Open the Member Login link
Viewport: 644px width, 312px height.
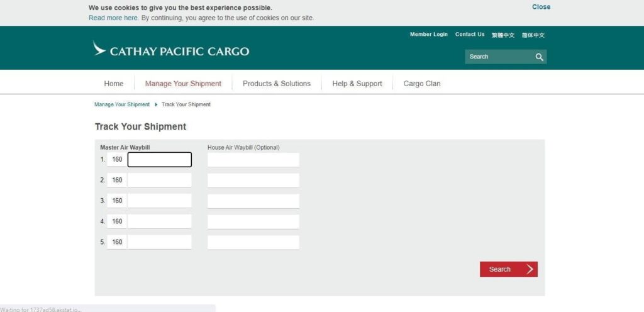(x=429, y=35)
